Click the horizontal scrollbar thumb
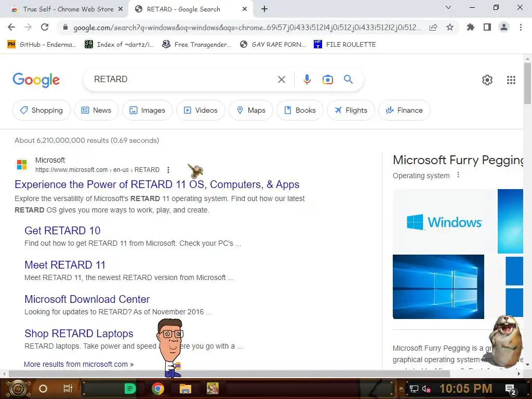Image resolution: width=532 pixels, height=399 pixels. tap(229, 374)
